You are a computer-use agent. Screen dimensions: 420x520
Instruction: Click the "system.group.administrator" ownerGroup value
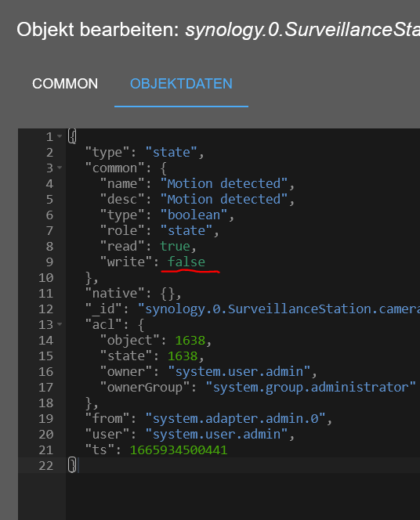[310, 388]
